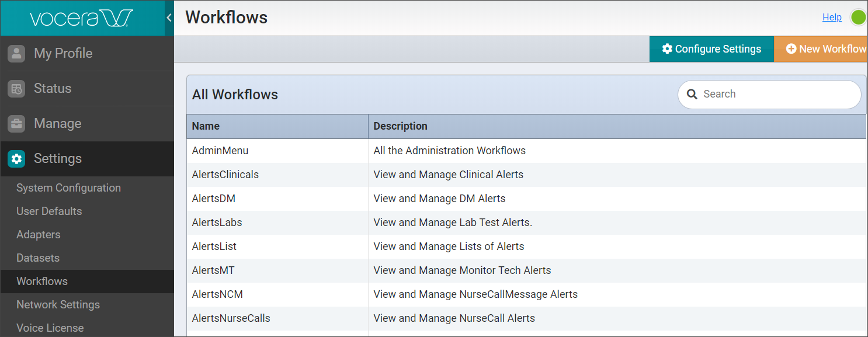Open System Configuration settings
Image resolution: width=868 pixels, height=337 pixels.
(68, 187)
